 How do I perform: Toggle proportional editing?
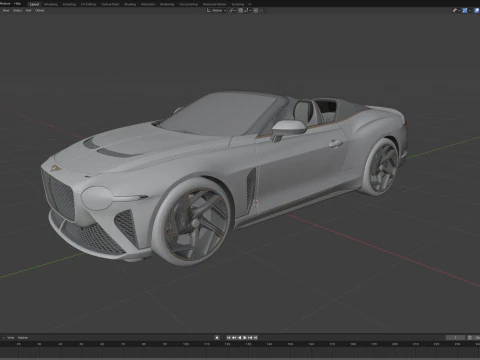tap(256, 10)
